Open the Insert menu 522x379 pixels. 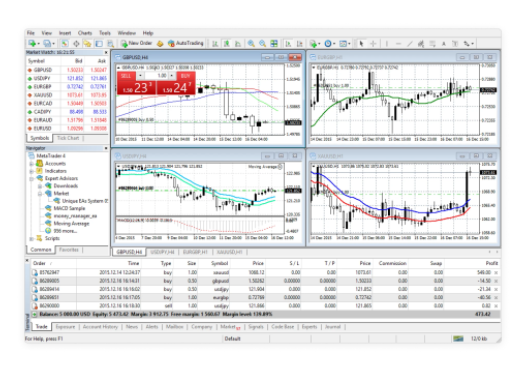pyautogui.click(x=65, y=33)
